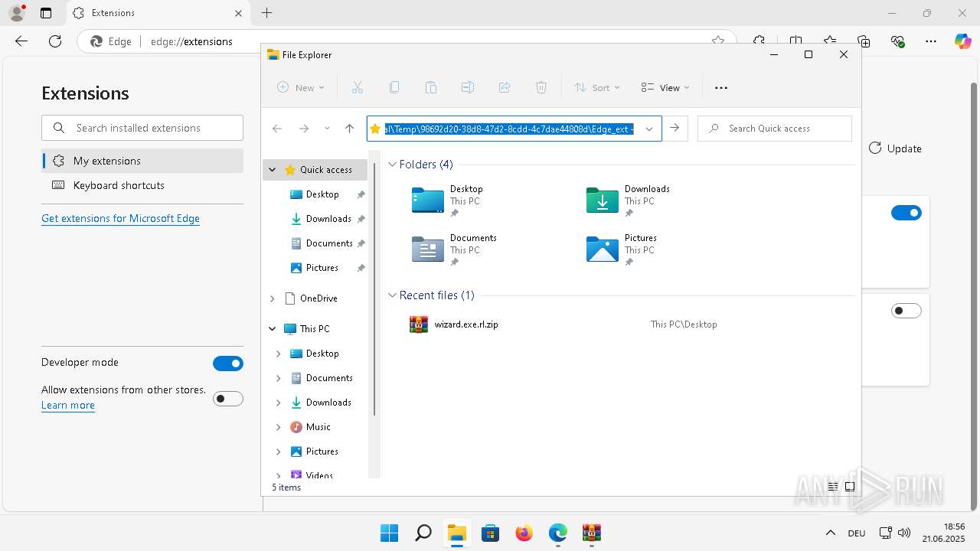Open a new Edge tab with plus

(266, 13)
